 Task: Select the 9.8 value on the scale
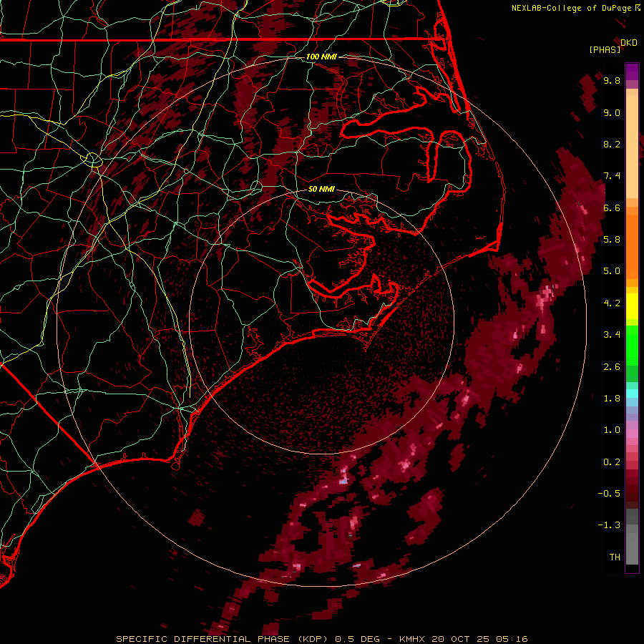pos(612,80)
